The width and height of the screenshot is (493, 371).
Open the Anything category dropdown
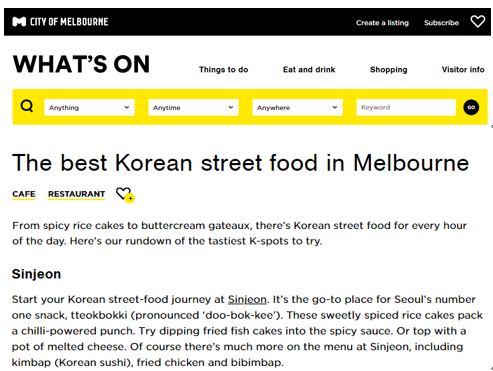[x=89, y=107]
